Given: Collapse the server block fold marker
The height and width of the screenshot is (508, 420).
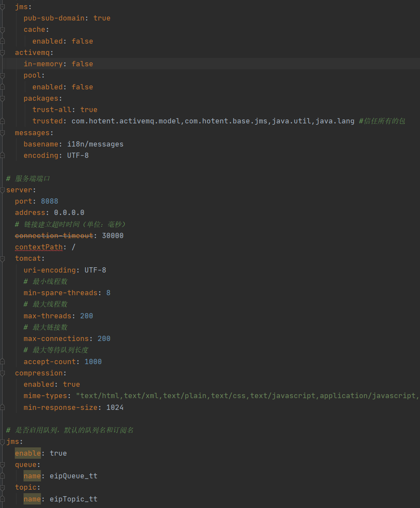Looking at the screenshot, I should [3, 190].
